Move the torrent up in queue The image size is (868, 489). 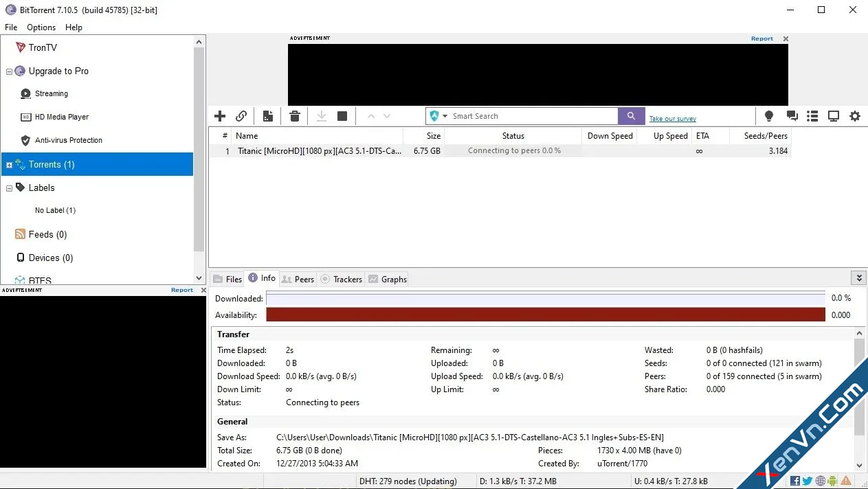(x=371, y=116)
